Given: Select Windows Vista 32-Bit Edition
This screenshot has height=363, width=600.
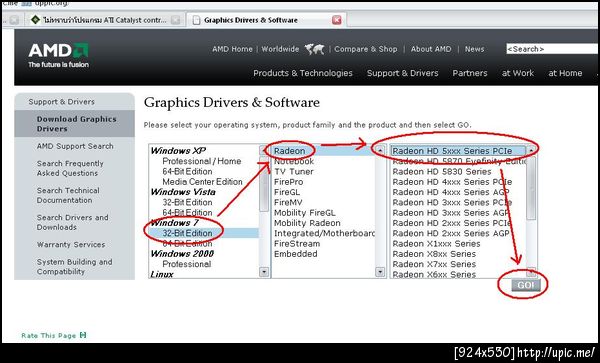Looking at the screenshot, I should (187, 202).
